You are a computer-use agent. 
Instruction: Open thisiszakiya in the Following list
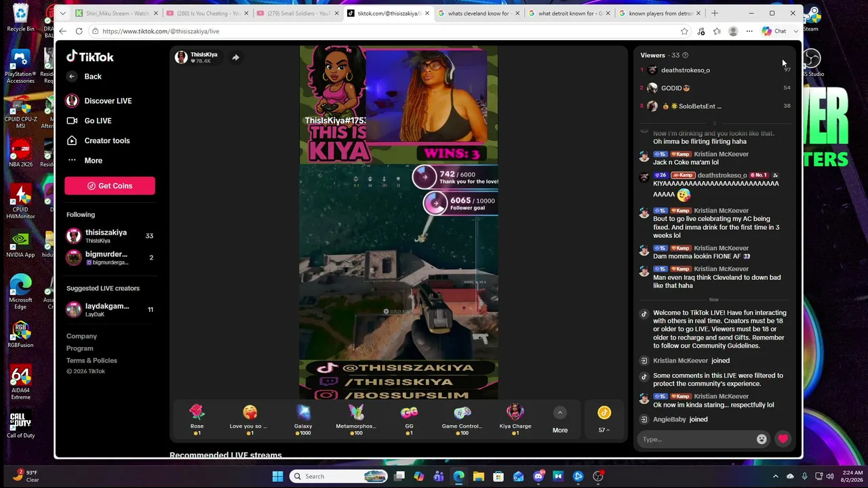110,236
